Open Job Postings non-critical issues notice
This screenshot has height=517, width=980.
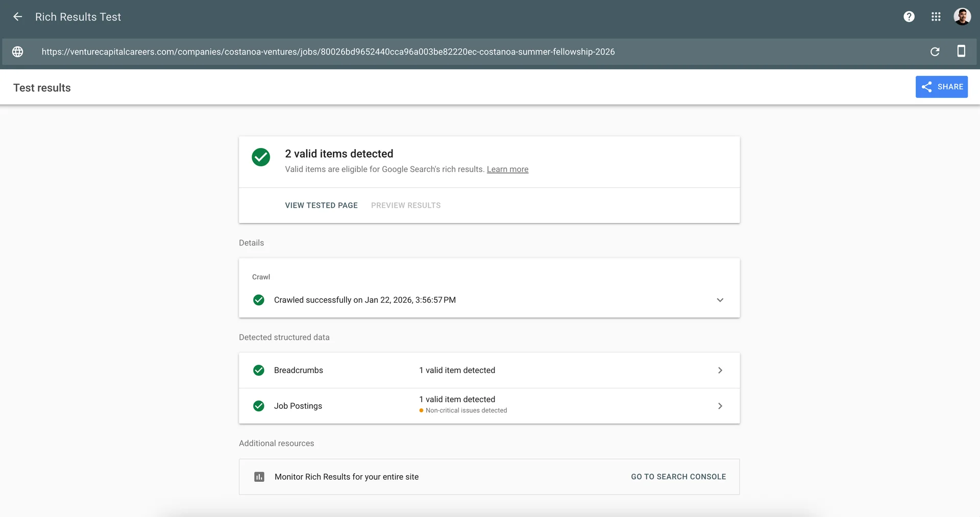(x=465, y=410)
